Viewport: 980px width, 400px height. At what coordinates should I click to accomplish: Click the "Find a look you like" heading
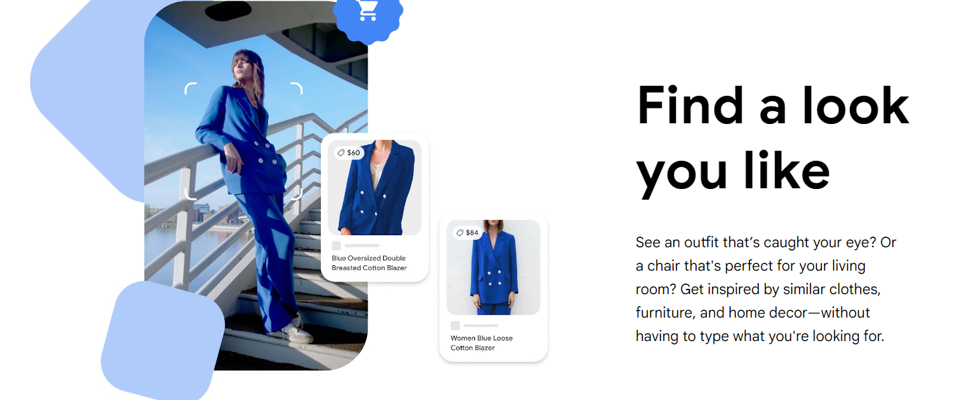point(772,138)
